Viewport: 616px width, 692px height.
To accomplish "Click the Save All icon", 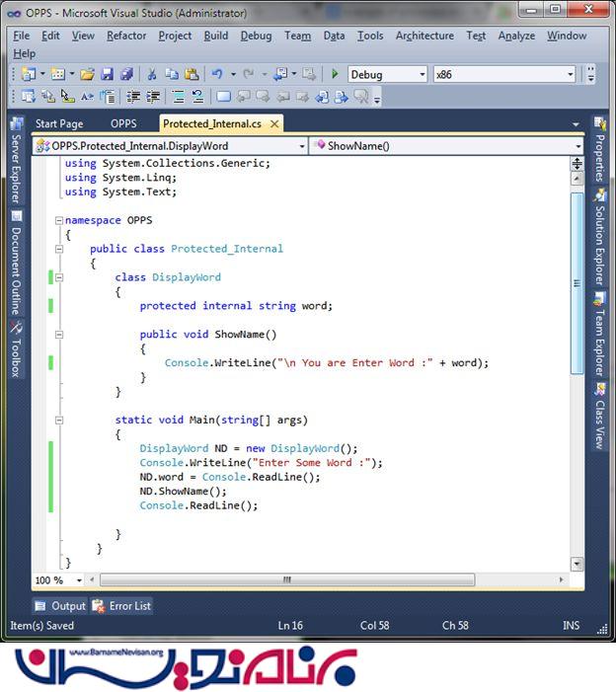I will click(126, 74).
